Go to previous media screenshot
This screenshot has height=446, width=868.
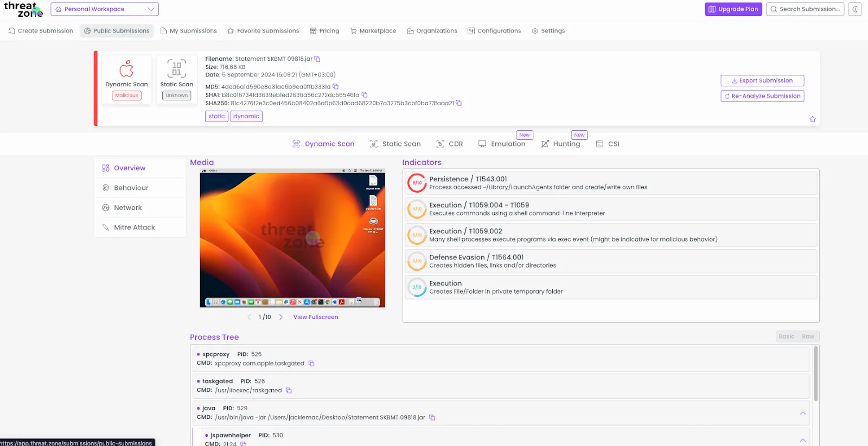249,317
